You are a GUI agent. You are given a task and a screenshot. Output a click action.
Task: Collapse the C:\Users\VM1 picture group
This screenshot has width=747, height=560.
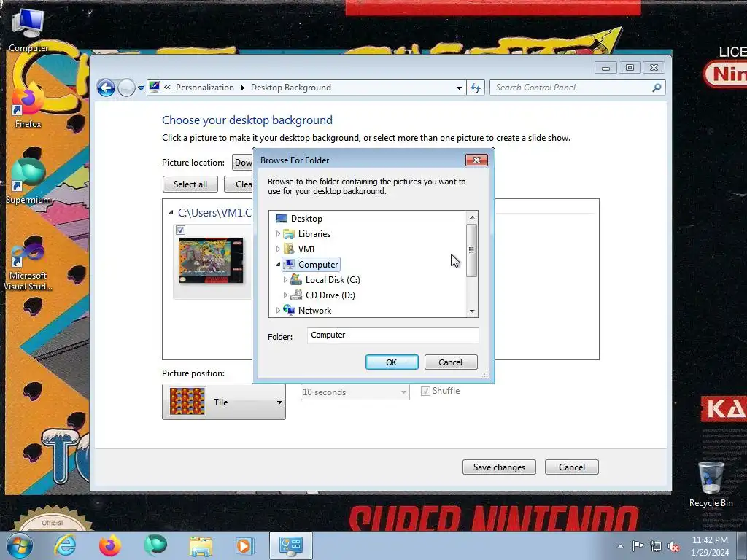coord(171,212)
